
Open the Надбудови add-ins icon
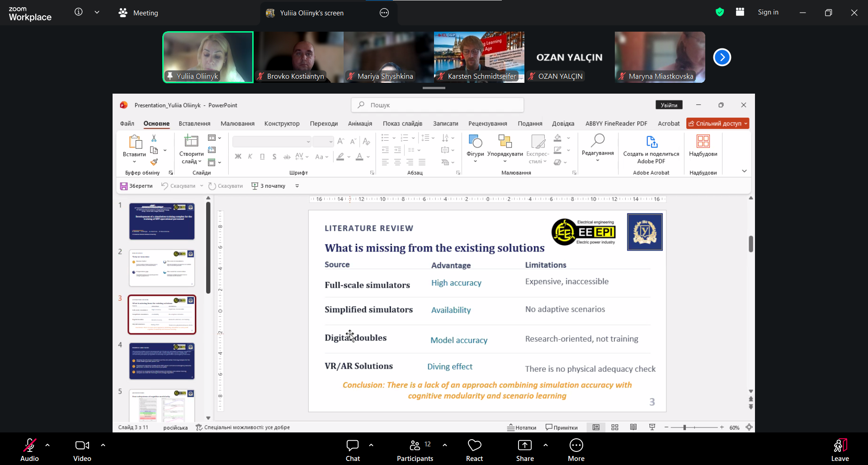(703, 141)
